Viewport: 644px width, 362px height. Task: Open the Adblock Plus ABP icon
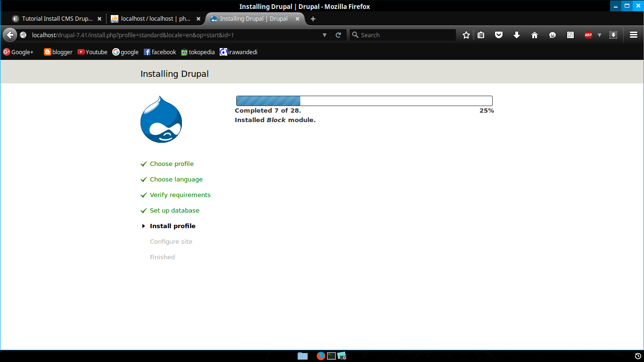pos(588,34)
